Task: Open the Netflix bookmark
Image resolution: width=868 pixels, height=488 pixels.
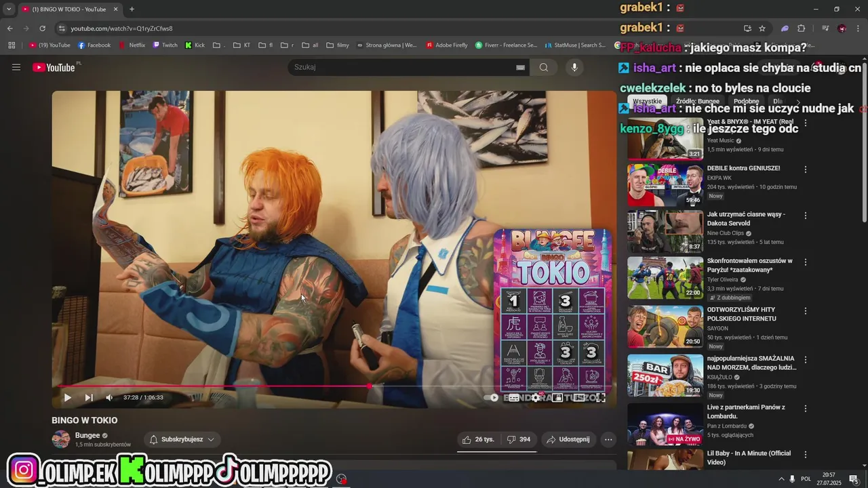Action: [x=132, y=45]
